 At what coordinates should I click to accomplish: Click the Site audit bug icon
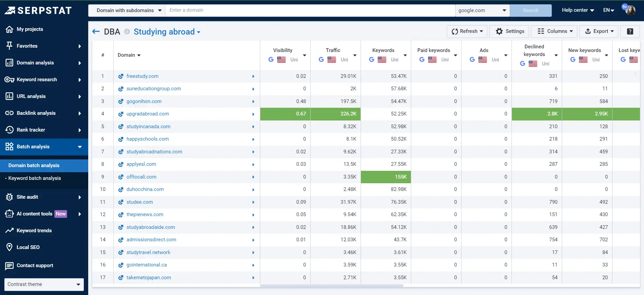(x=9, y=197)
